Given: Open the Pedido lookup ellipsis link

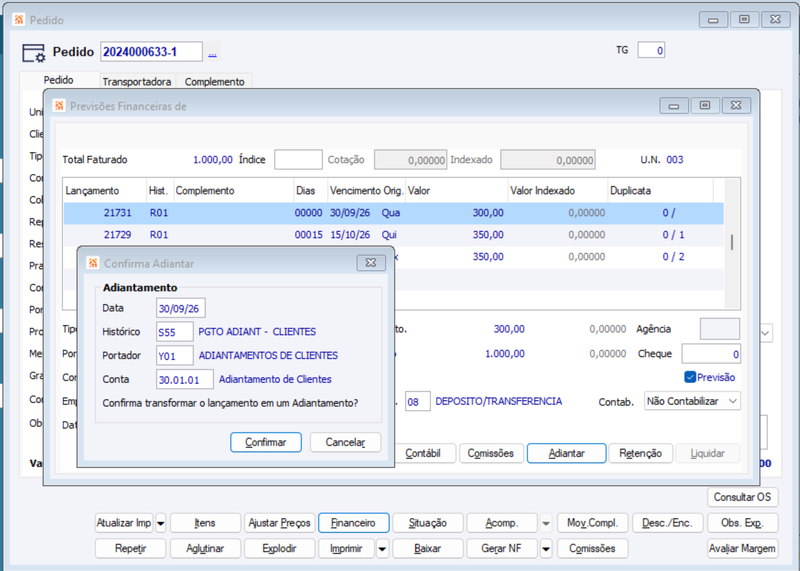Looking at the screenshot, I should [x=212, y=53].
